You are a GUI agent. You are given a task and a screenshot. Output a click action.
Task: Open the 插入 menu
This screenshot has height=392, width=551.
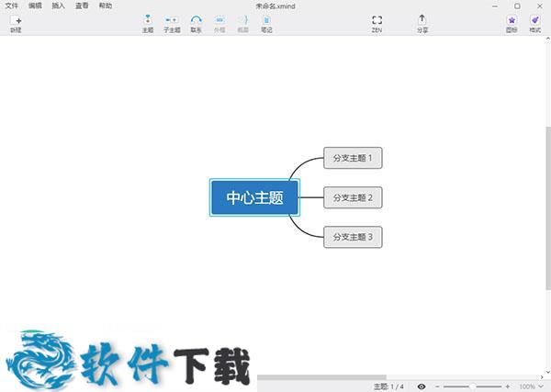[59, 6]
